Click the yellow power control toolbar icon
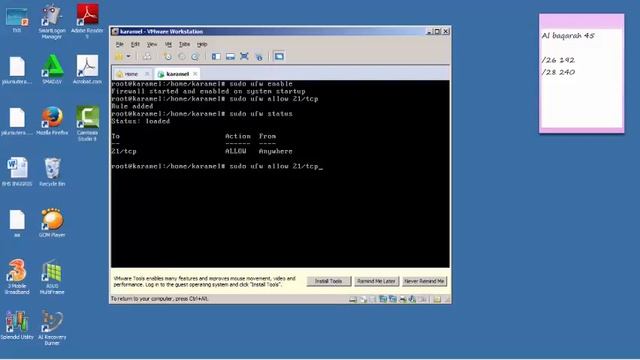Screen dimensions: 640x360 [119, 56]
